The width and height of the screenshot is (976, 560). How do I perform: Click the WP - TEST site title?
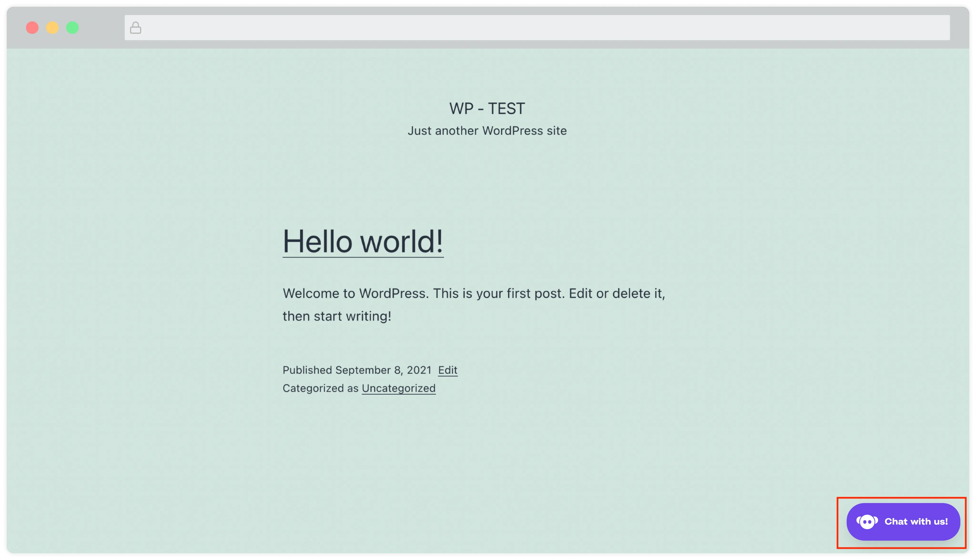tap(487, 108)
